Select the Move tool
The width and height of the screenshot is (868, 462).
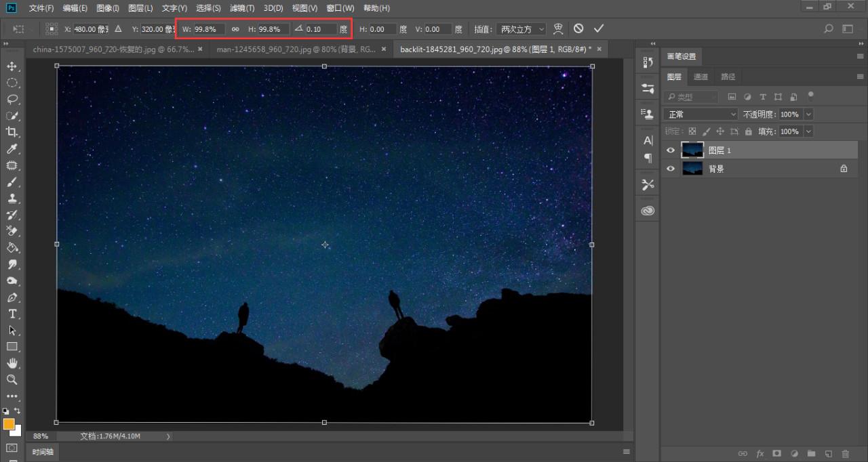click(x=12, y=66)
